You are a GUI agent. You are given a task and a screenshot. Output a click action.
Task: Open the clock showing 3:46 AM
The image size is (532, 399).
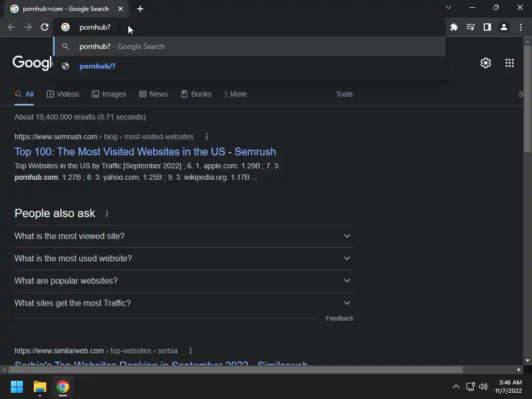(508, 387)
